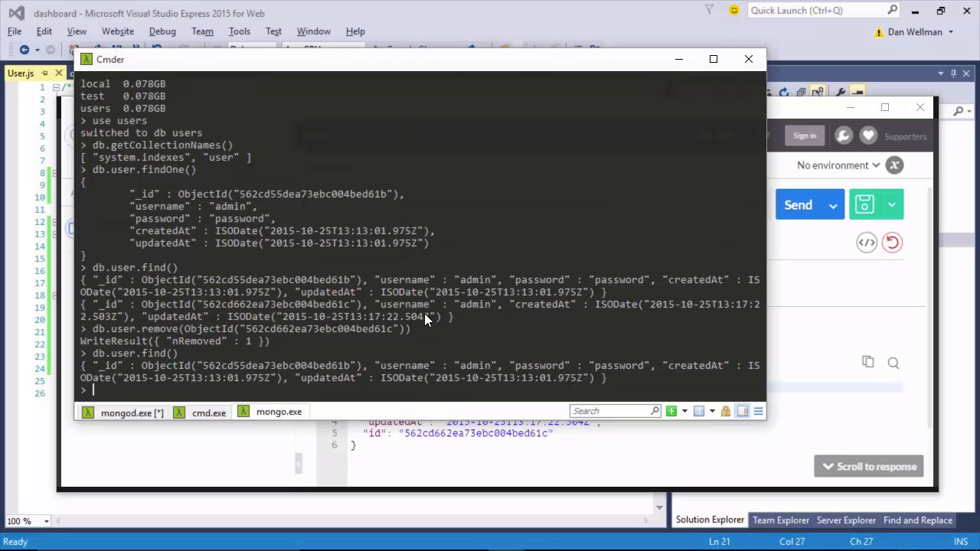This screenshot has height=551, width=980.
Task: Switch to Team Explorer tab
Action: click(781, 520)
